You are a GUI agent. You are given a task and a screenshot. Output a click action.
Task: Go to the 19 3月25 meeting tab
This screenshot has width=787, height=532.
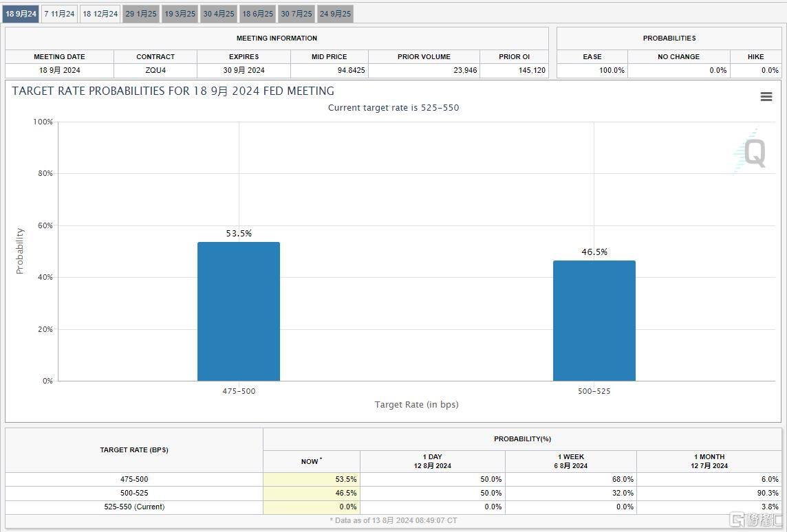(x=180, y=14)
